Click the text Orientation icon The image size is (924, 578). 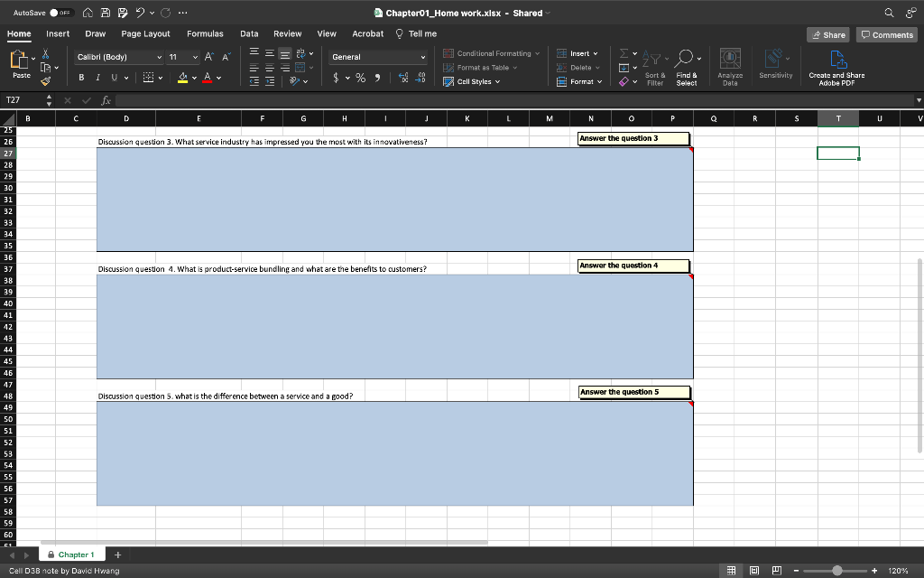[x=295, y=80]
